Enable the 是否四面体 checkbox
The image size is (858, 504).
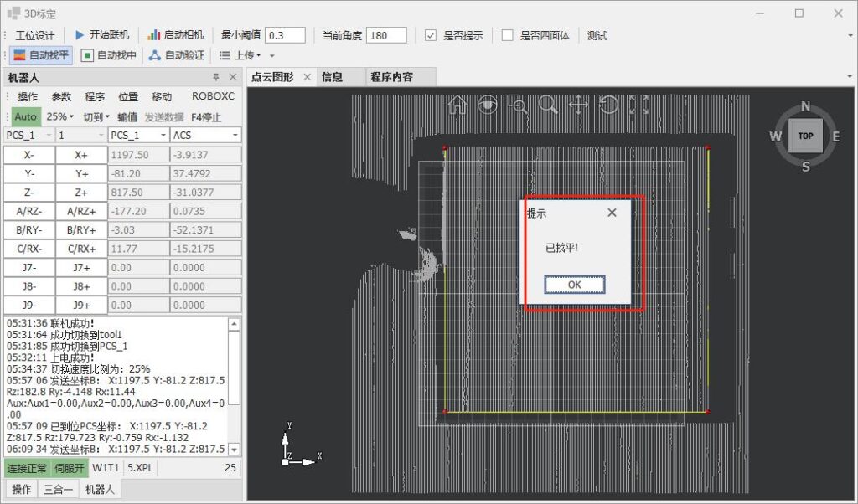point(508,35)
